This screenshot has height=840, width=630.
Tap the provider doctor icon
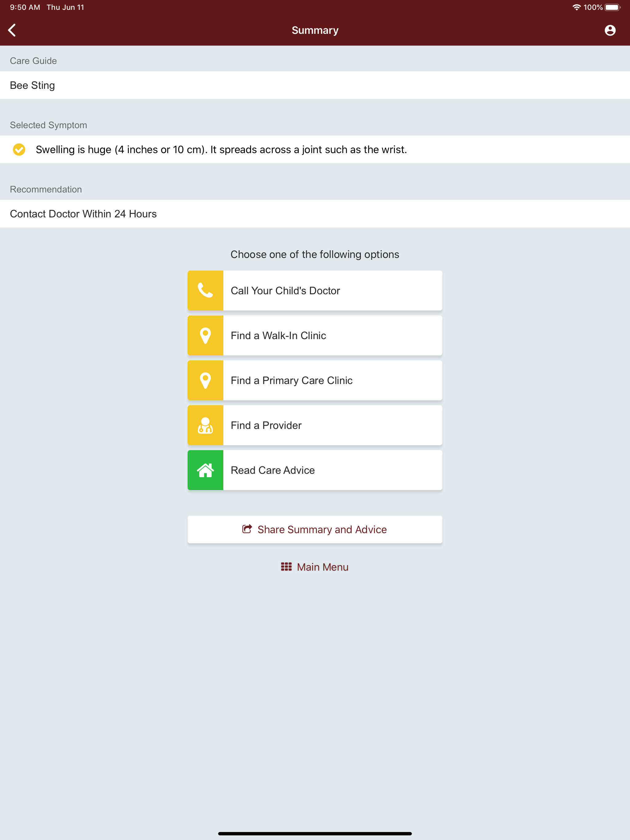tap(205, 425)
